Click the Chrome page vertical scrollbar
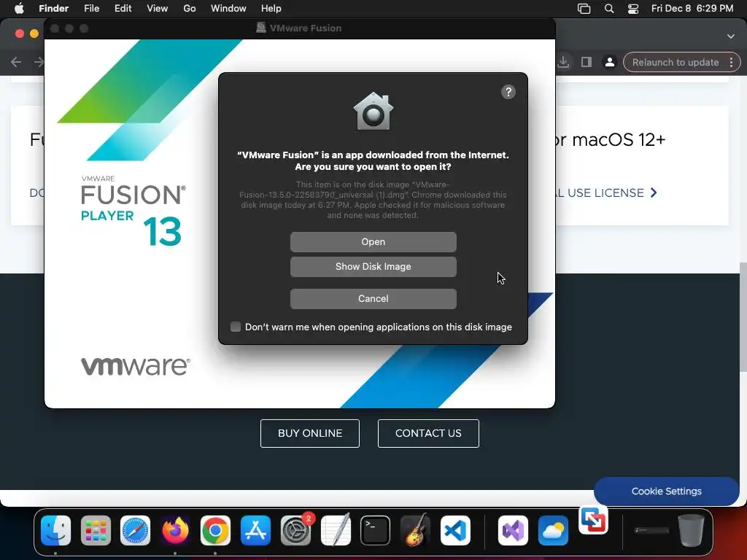The height and width of the screenshot is (560, 747). 743,318
